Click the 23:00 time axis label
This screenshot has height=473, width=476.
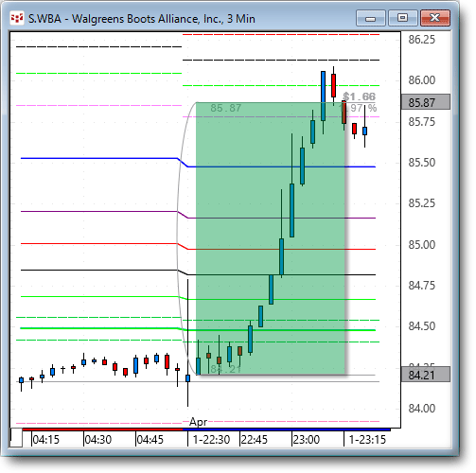pos(307,439)
